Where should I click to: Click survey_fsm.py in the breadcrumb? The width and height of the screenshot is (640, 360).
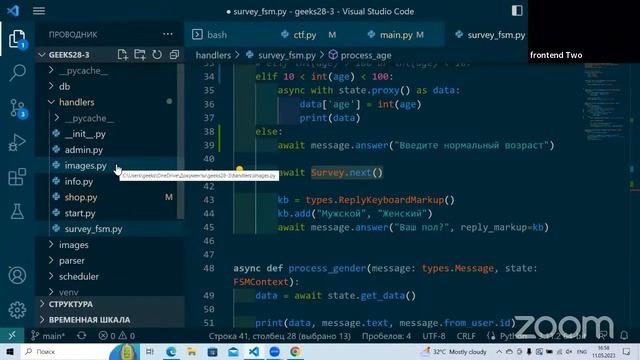(x=287, y=55)
